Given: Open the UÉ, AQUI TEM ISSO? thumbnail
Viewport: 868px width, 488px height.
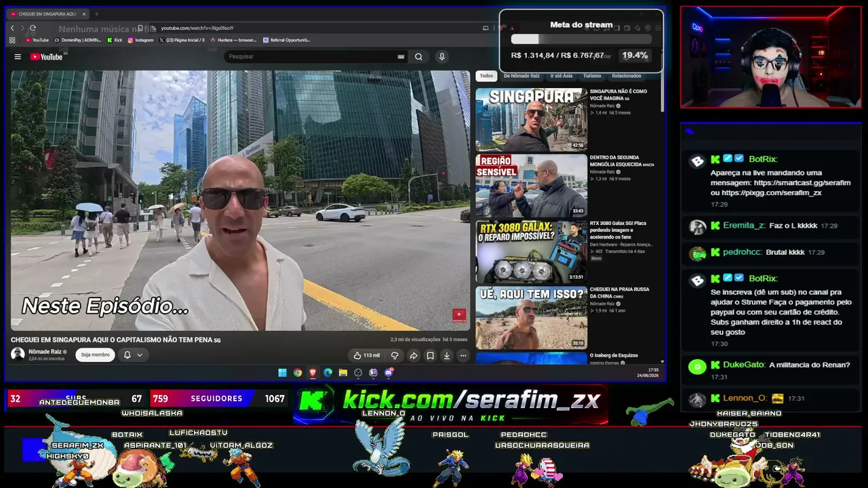Looking at the screenshot, I should [x=531, y=318].
